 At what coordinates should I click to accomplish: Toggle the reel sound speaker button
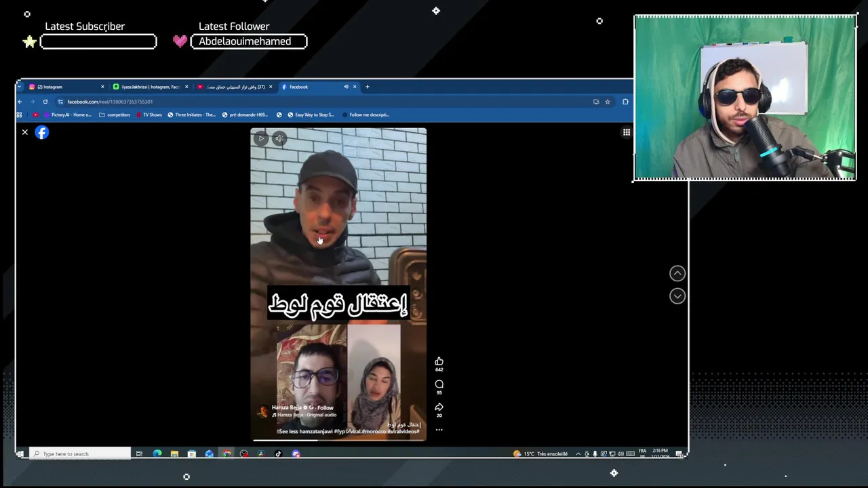[x=279, y=138]
